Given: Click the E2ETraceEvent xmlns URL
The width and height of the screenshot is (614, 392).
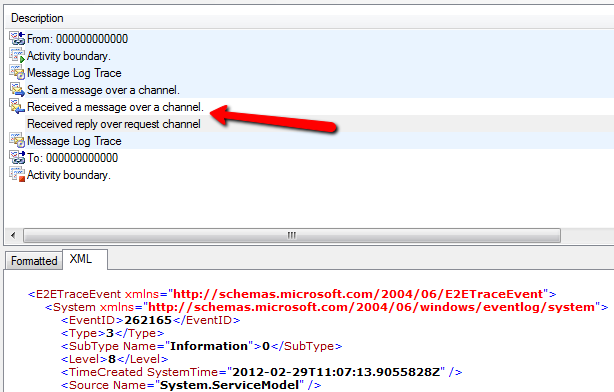Looking at the screenshot, I should click(x=358, y=294).
